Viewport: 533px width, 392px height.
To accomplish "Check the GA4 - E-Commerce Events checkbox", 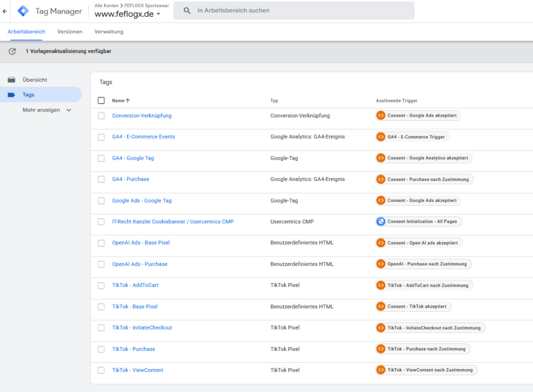I will pos(101,137).
